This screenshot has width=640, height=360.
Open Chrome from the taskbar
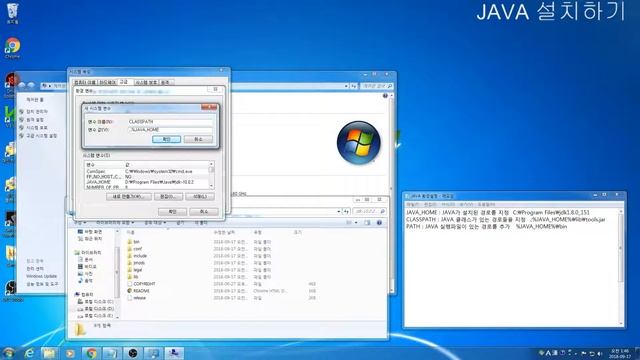point(91,353)
